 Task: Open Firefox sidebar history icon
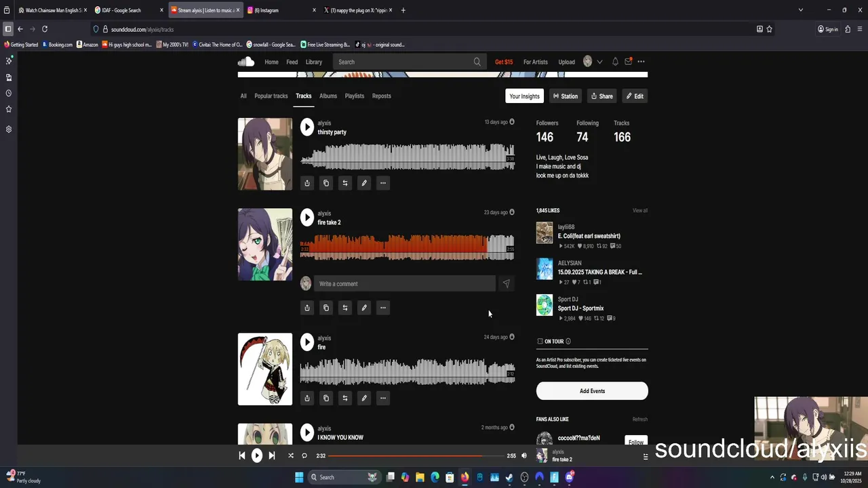[9, 93]
